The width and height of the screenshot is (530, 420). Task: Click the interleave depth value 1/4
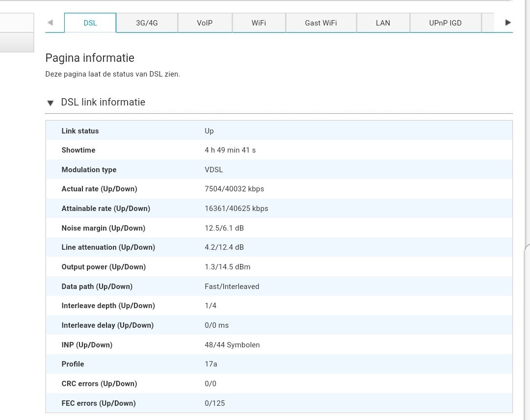[x=210, y=306]
